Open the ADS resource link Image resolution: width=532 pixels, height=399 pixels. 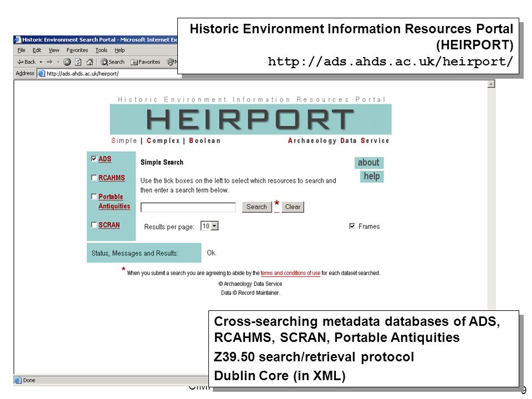[105, 159]
